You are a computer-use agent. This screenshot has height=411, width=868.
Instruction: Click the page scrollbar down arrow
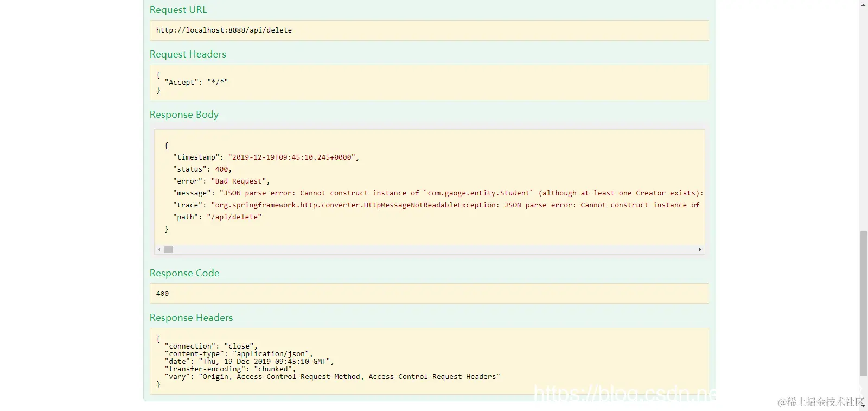(x=863, y=407)
